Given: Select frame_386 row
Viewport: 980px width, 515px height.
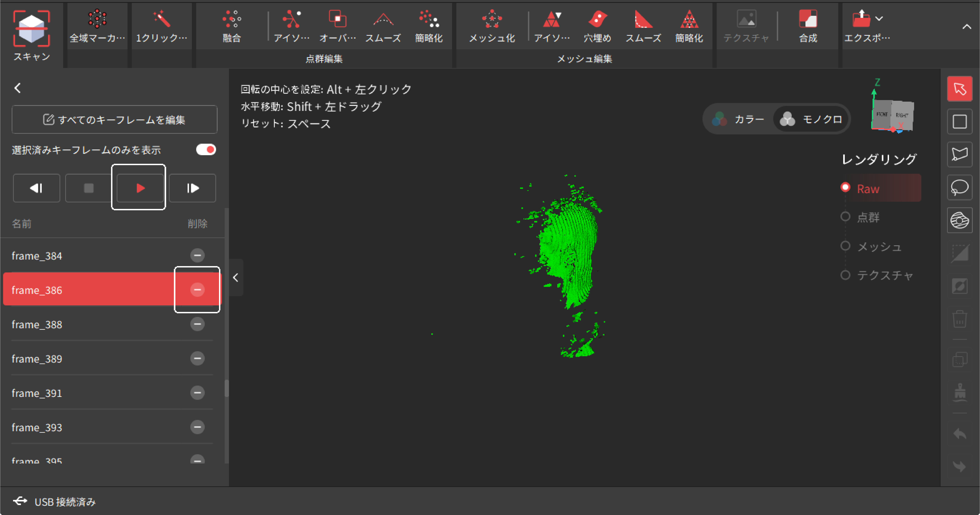Looking at the screenshot, I should coord(112,290).
